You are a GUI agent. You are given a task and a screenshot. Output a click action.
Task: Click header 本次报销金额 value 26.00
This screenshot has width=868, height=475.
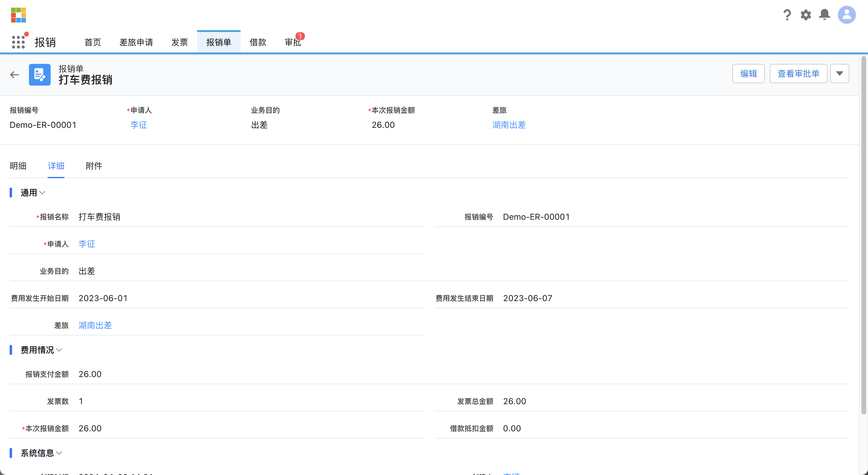pyautogui.click(x=383, y=125)
